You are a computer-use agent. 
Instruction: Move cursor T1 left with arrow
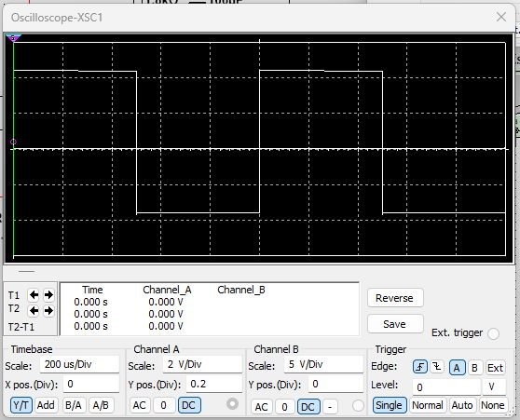(34, 294)
